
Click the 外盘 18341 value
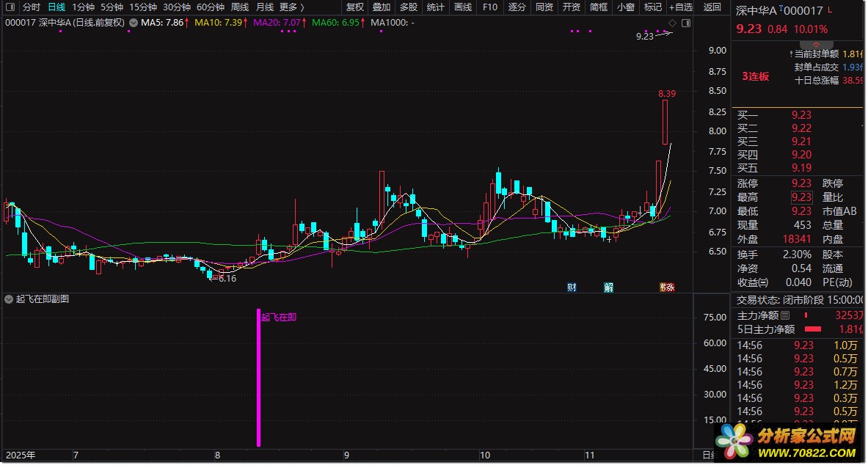[x=797, y=239]
